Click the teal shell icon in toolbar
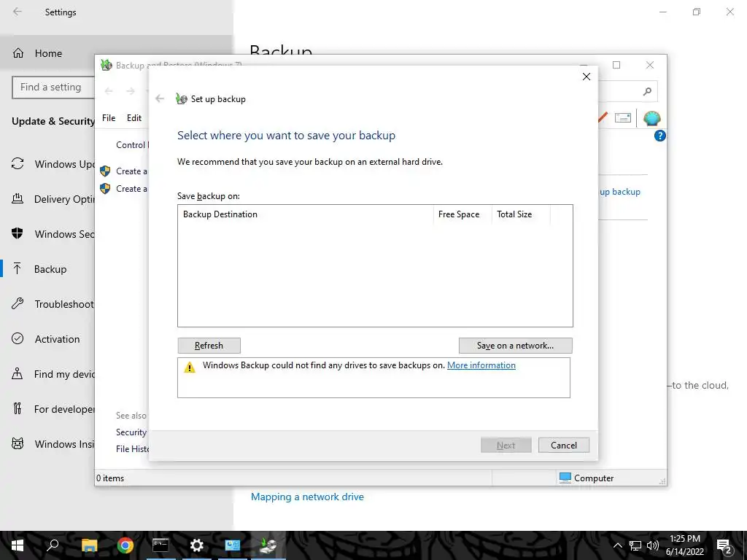This screenshot has height=560, width=747. tap(651, 118)
